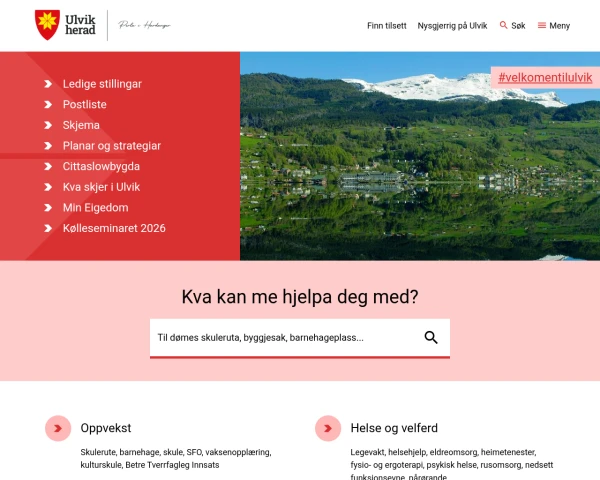600x480 pixels.
Task: Open Kølleseminaret 2026 link
Action: pos(114,228)
